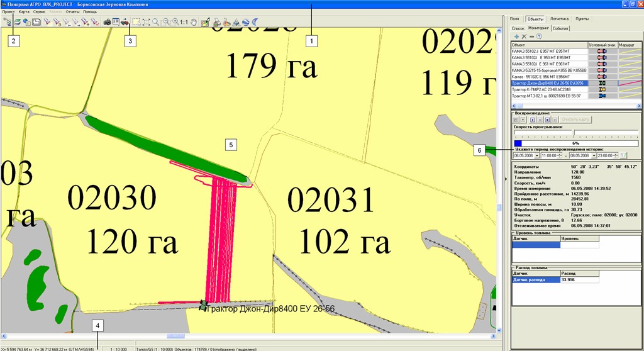Click the 11:00:00 start time spinner
The width and height of the screenshot is (644, 351).
[x=560, y=155]
